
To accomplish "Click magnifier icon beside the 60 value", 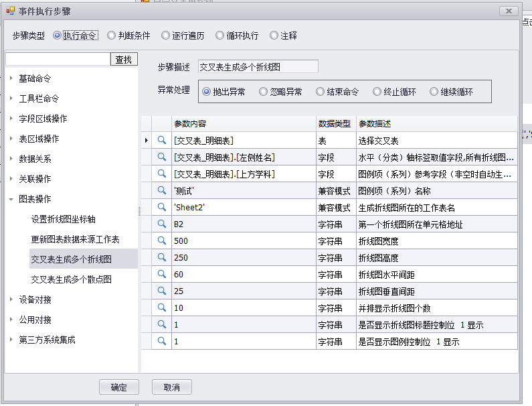I will 161,274.
